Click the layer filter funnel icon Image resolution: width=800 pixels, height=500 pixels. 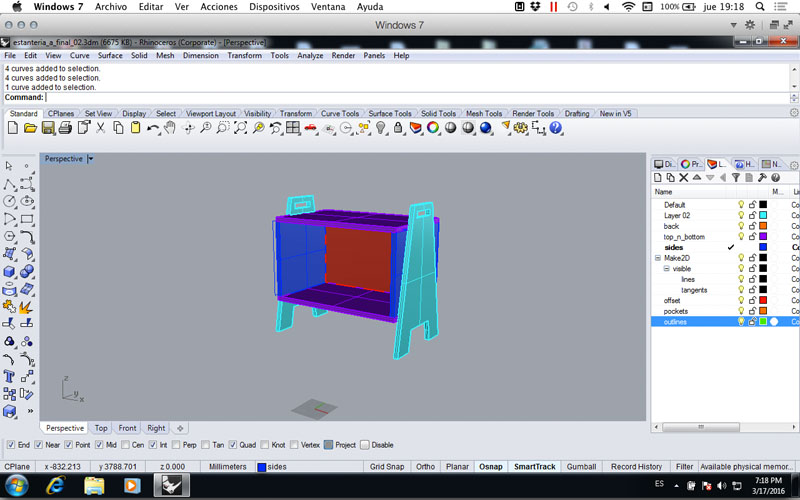(x=736, y=178)
